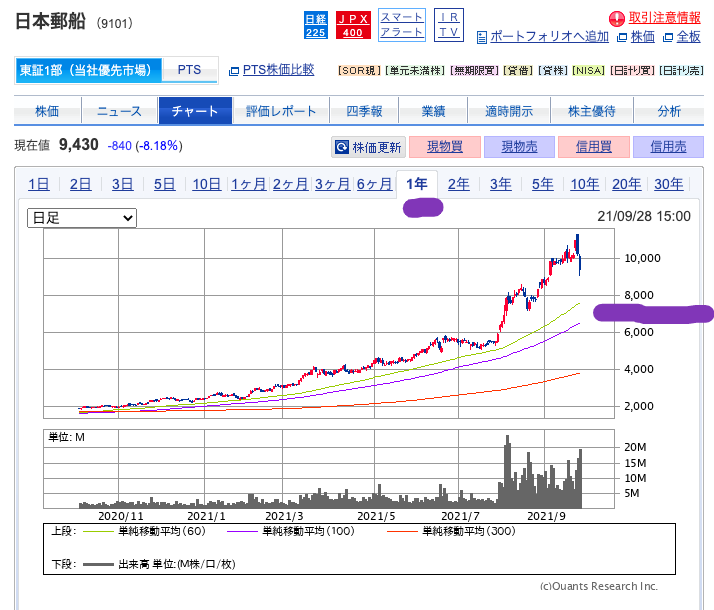
Task: Open the 株価 navigation tab
Action: click(47, 111)
